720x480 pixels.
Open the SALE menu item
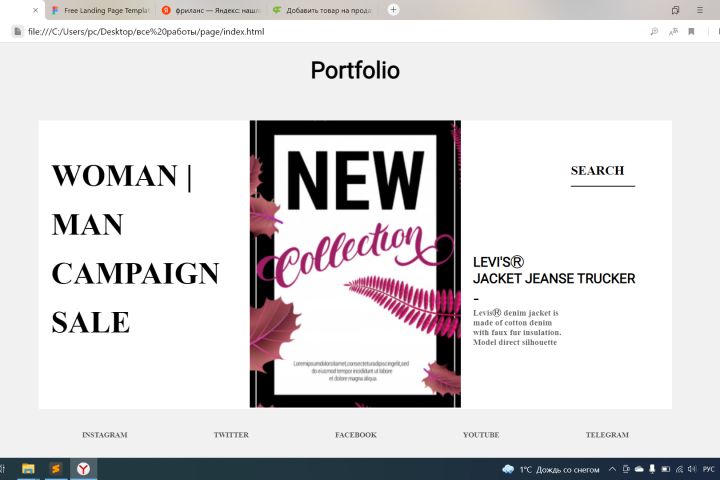coord(91,322)
